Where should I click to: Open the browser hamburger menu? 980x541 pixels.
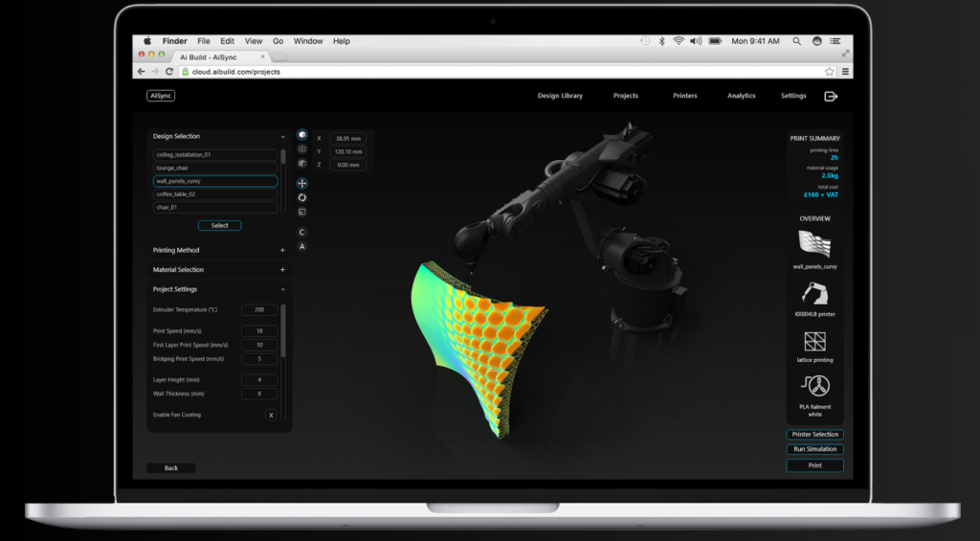tap(845, 72)
